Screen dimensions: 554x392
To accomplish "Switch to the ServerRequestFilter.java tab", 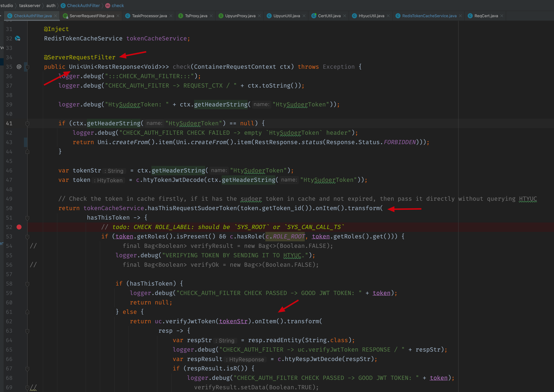I will pyautogui.click(x=92, y=16).
